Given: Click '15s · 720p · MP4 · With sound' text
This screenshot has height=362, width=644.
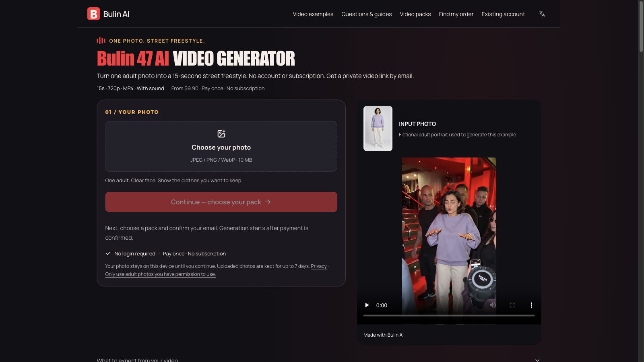Looking at the screenshot, I should 130,88.
